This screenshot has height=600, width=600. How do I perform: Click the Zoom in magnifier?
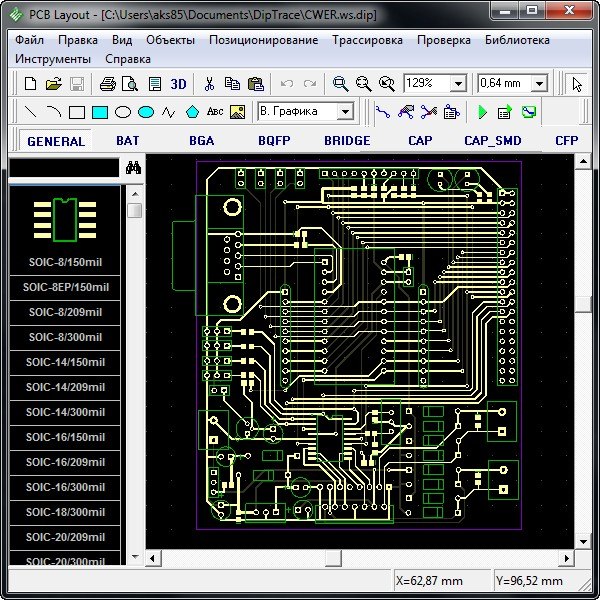[x=340, y=84]
